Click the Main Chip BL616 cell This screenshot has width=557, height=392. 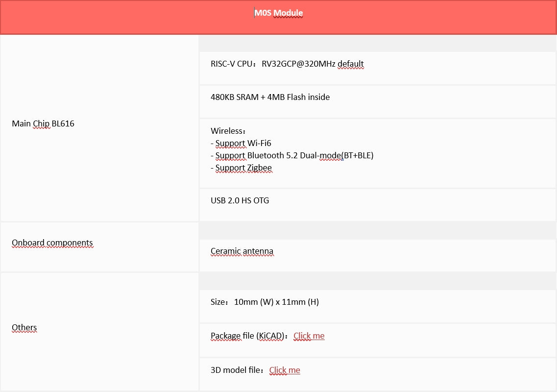point(43,123)
